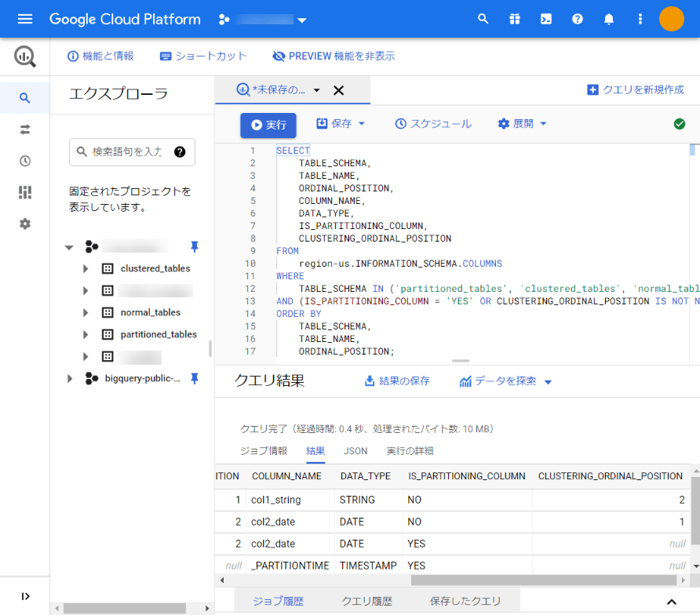The height and width of the screenshot is (615, 700).
Task: Unpin the bigquery-public-data project
Action: pyautogui.click(x=194, y=377)
